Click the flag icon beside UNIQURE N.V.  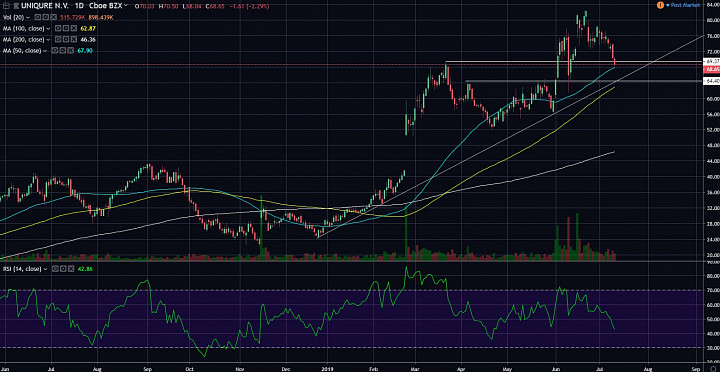coord(16,6)
